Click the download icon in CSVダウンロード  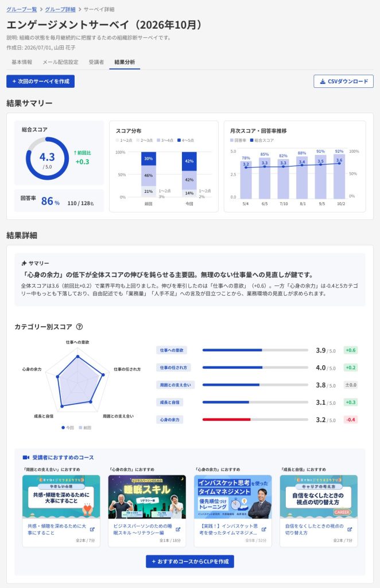322,82
